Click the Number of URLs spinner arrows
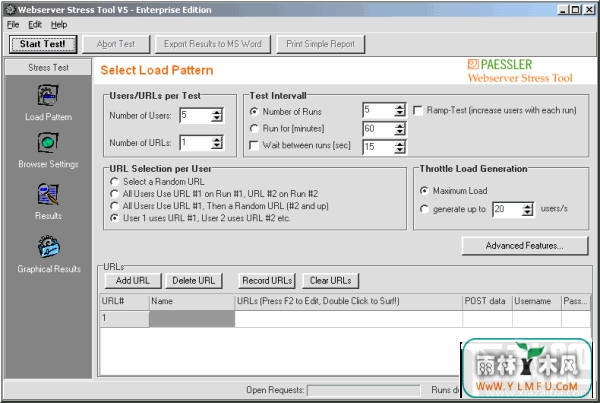Viewport: 600px width, 403px height. click(x=217, y=143)
